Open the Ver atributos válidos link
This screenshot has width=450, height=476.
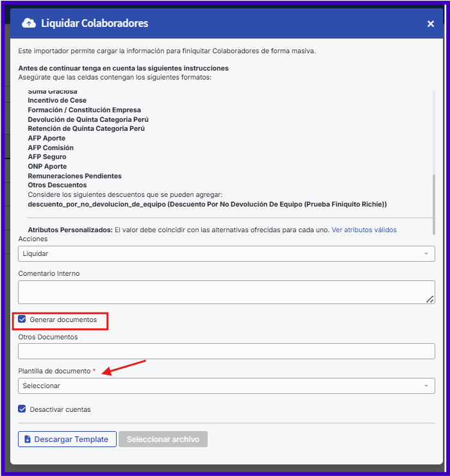pyautogui.click(x=364, y=230)
